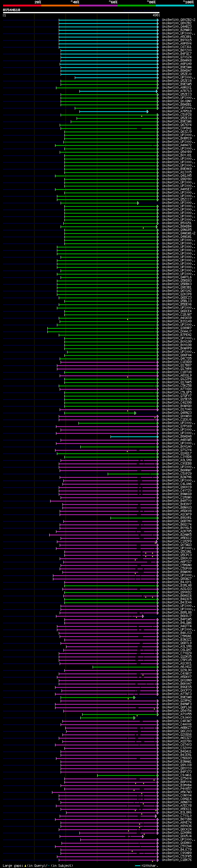Select the UniRef100_B4FQC7 label
The height and width of the screenshot is (868, 197).
coord(177,54)
